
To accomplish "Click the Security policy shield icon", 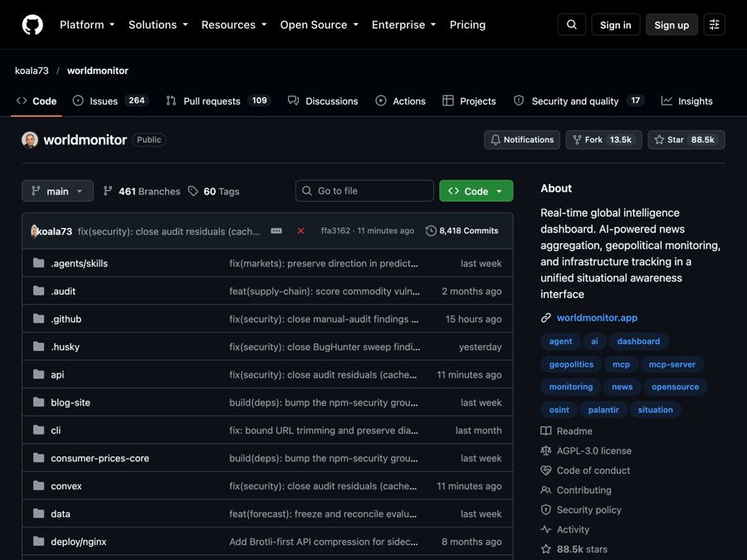I will point(546,510).
